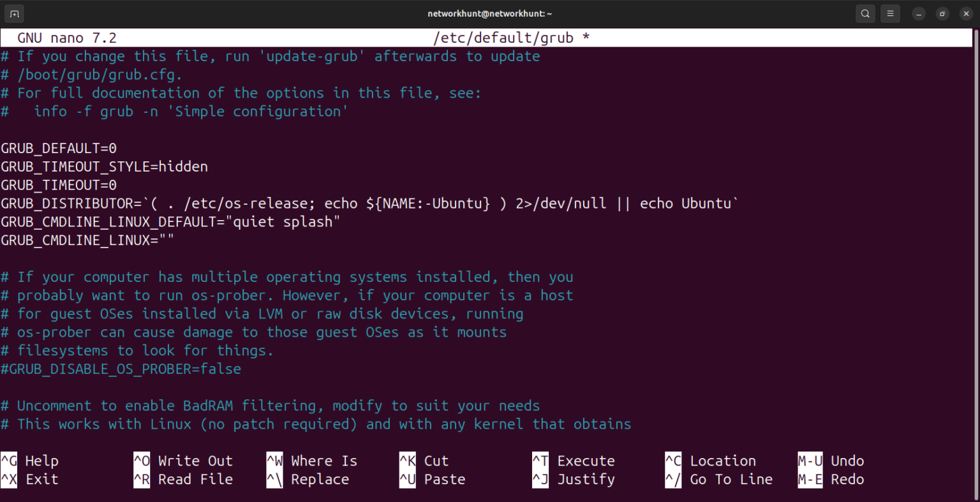Click the Exit shortcut to leave nano

[x=40, y=479]
